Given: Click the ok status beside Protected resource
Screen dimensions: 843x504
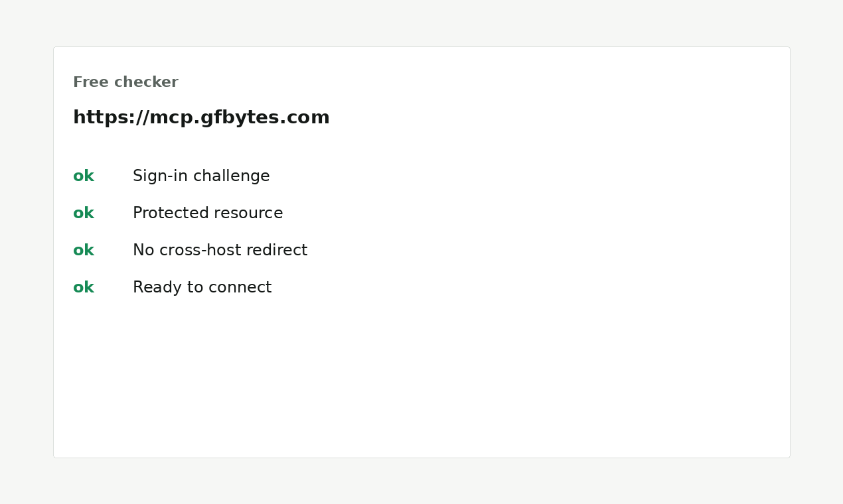Looking at the screenshot, I should click(x=84, y=214).
